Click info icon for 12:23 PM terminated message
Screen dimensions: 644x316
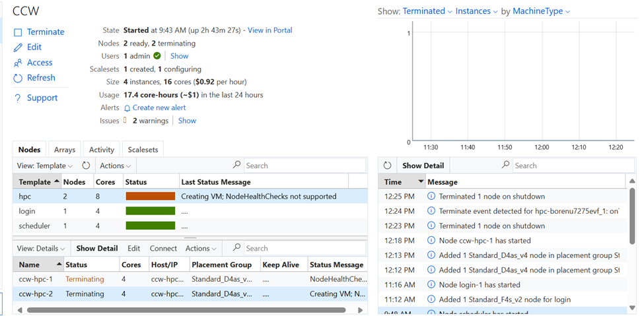pos(431,226)
